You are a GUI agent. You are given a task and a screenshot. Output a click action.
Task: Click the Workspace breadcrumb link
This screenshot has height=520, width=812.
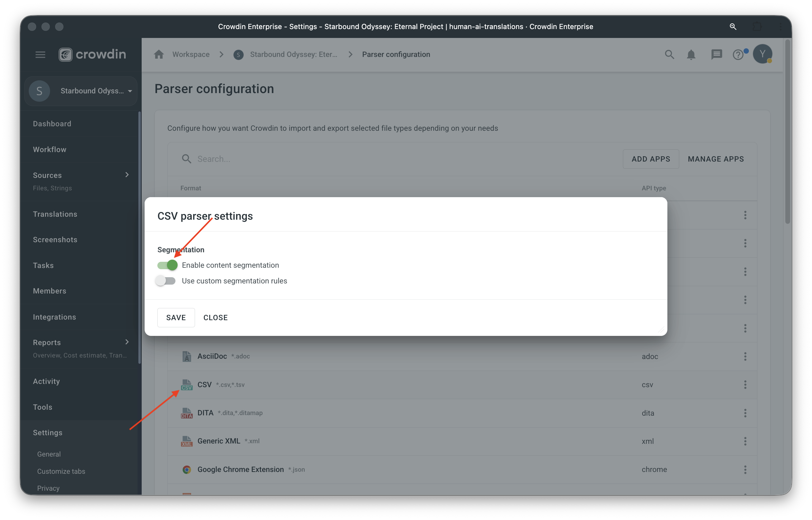click(191, 54)
